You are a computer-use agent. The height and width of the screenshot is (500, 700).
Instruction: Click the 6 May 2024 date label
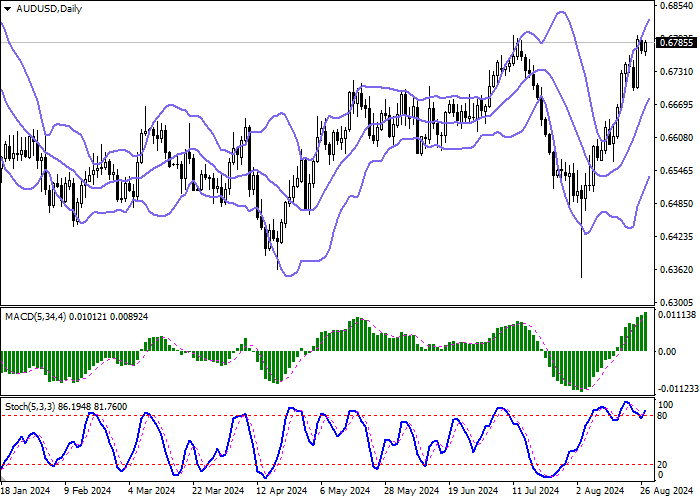click(346, 491)
